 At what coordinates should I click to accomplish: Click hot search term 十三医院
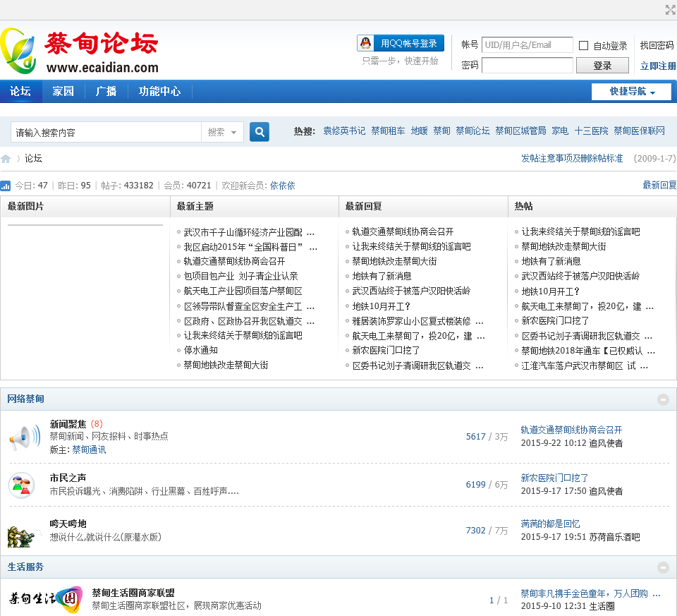point(591,131)
